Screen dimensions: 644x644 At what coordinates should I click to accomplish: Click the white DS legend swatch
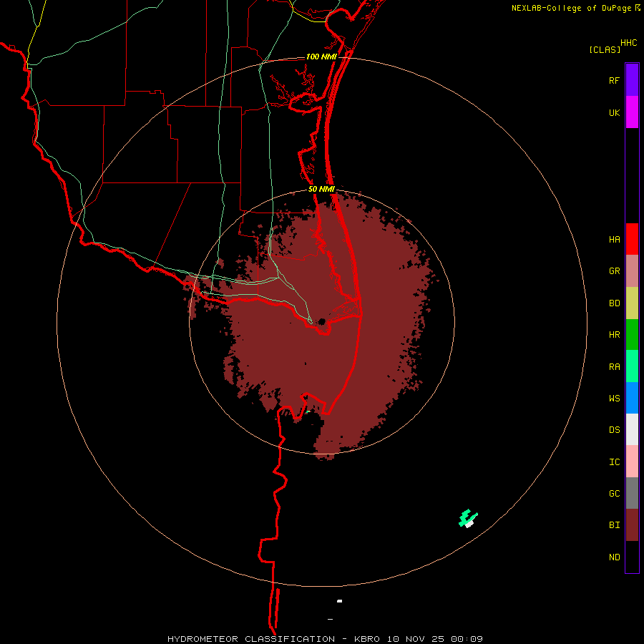632,429
